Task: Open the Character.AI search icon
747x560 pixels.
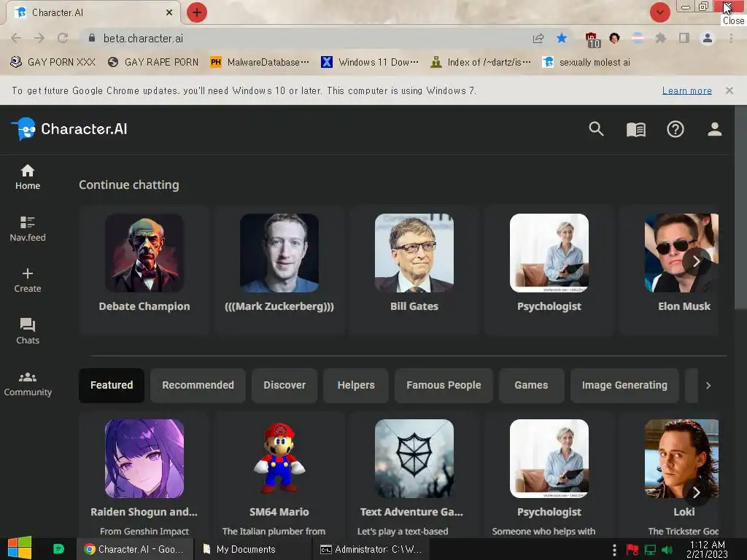Action: click(x=596, y=129)
